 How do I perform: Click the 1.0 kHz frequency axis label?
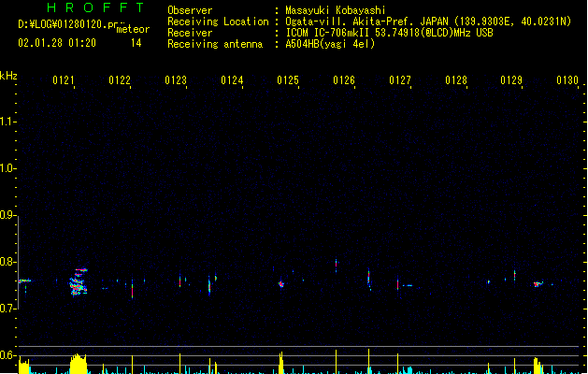pos(7,168)
